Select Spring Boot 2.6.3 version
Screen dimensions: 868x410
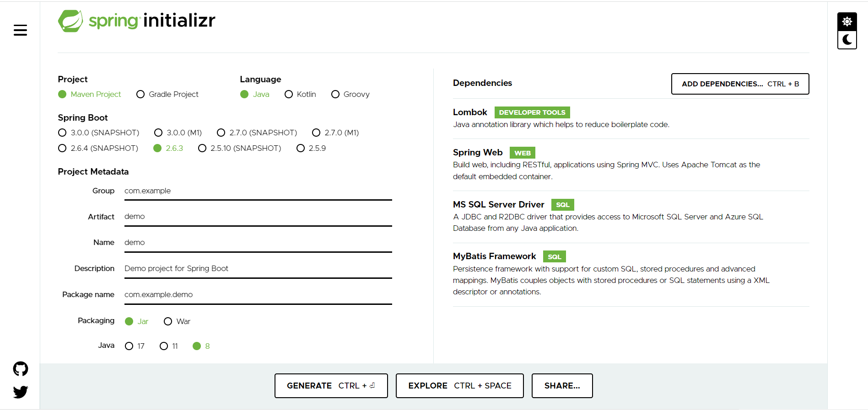click(x=168, y=148)
